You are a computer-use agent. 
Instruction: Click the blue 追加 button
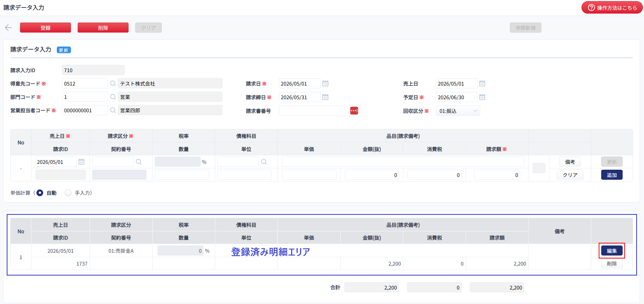[x=612, y=175]
